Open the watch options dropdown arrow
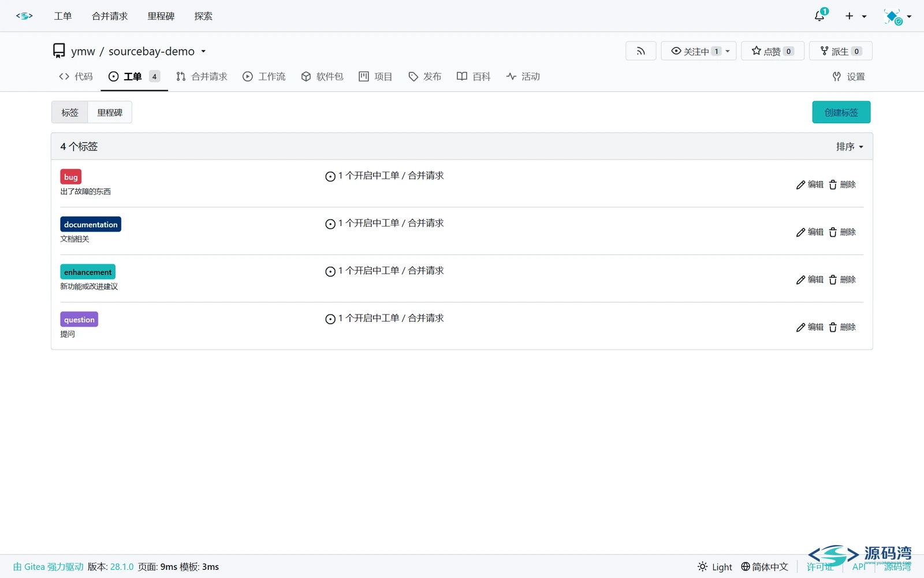Image resolution: width=924 pixels, height=578 pixels. (728, 51)
